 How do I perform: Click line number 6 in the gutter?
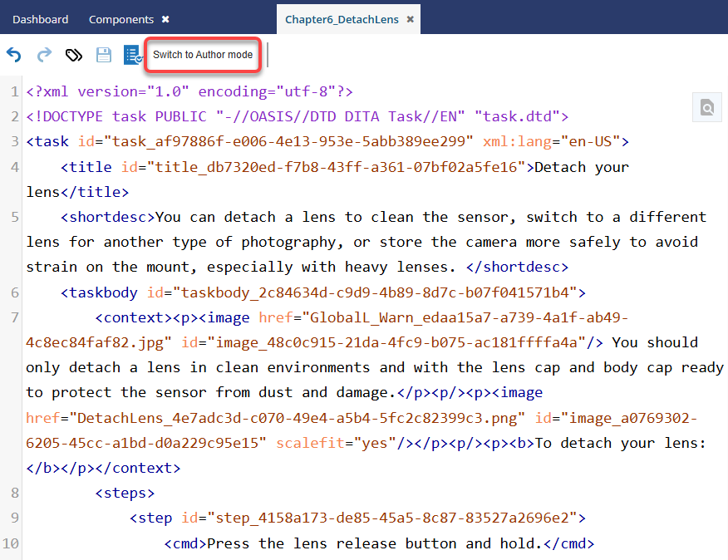click(15, 292)
